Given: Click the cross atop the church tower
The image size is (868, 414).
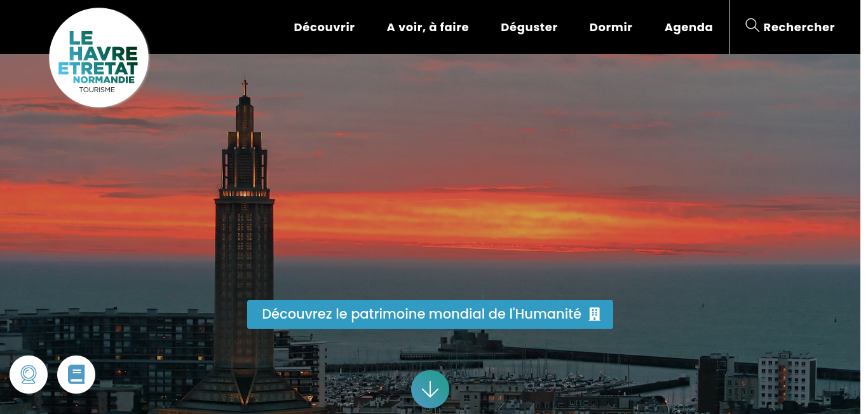Looking at the screenshot, I should (245, 86).
